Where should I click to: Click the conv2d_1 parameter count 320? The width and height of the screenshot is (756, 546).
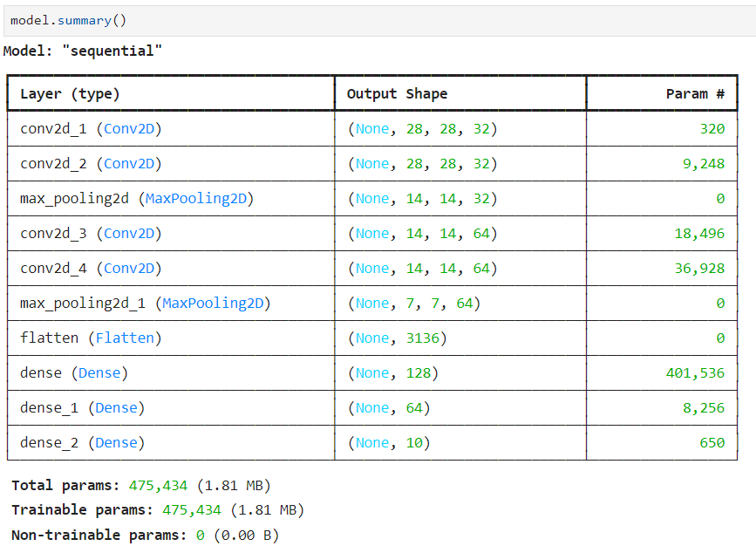tap(712, 129)
